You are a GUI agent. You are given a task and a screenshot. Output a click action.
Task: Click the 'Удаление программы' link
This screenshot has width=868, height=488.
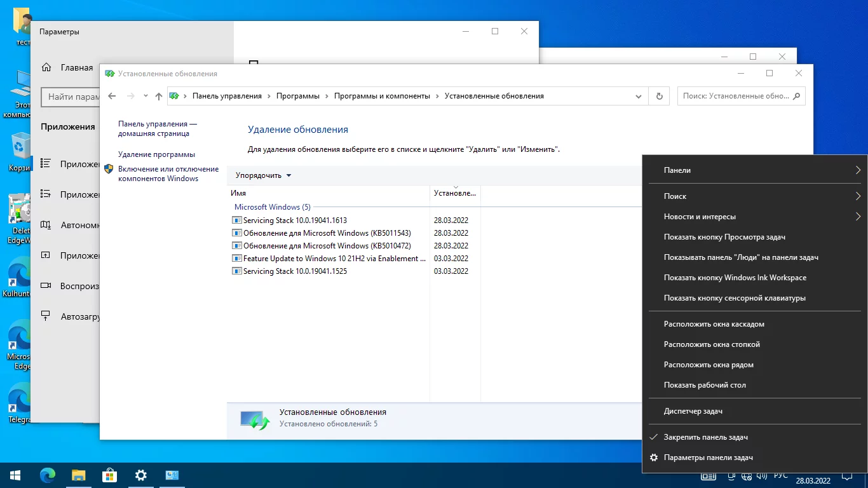point(156,154)
